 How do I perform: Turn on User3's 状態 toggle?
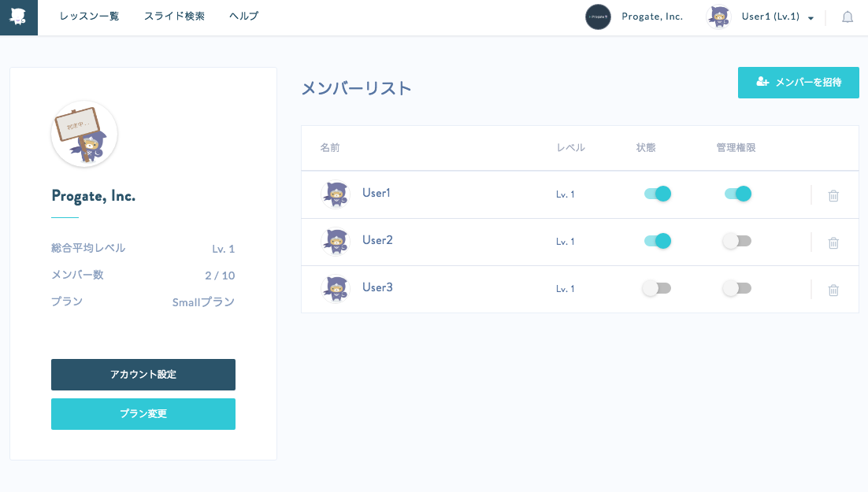(x=657, y=288)
